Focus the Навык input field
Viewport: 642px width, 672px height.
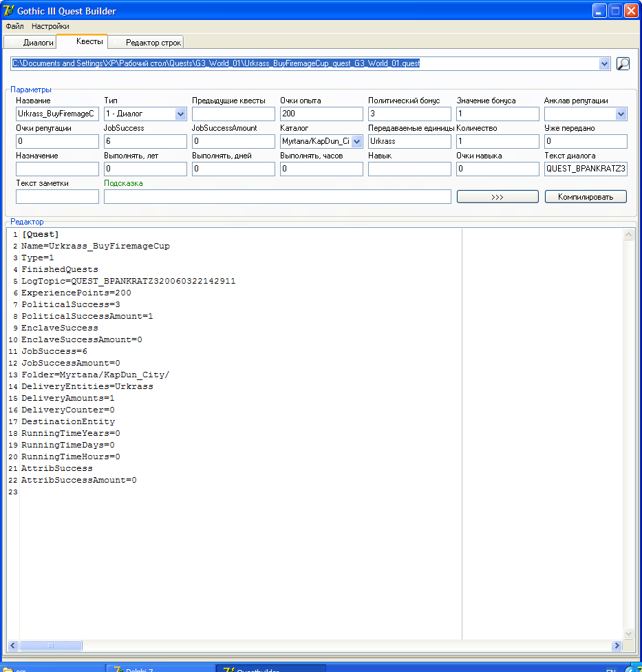[x=409, y=169]
